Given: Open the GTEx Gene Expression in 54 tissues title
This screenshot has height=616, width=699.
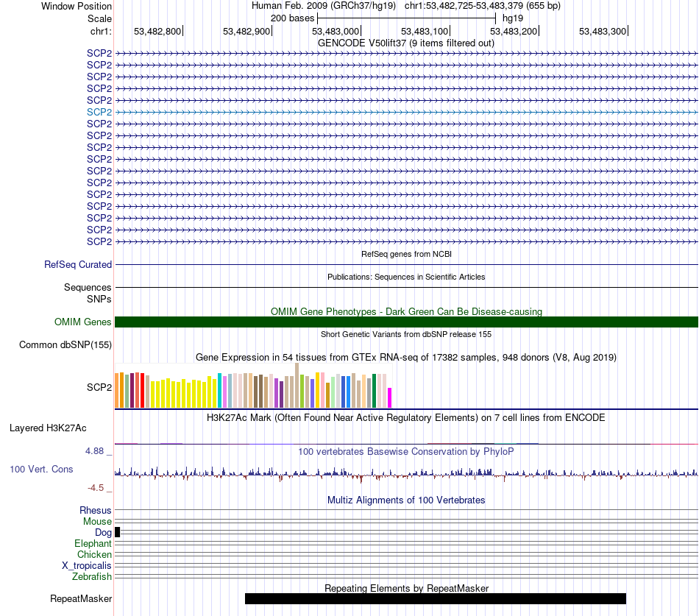Looking at the screenshot, I should pos(406,357).
